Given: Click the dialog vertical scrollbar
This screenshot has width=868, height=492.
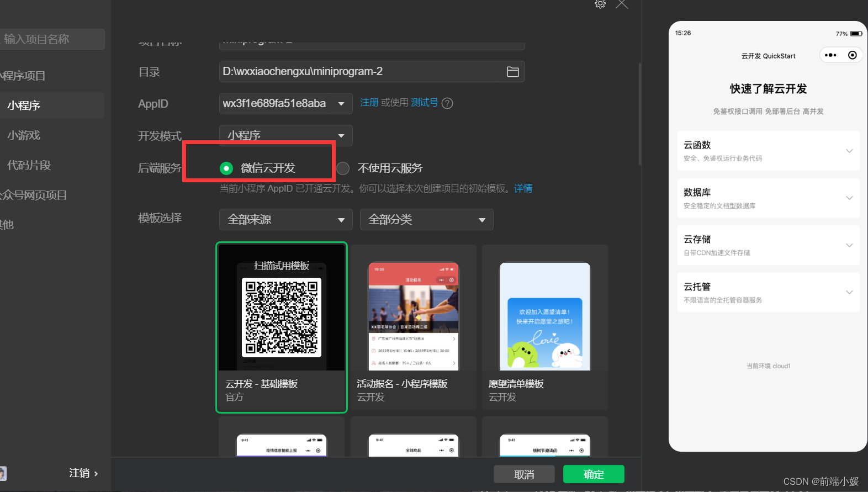Looking at the screenshot, I should tap(639, 113).
